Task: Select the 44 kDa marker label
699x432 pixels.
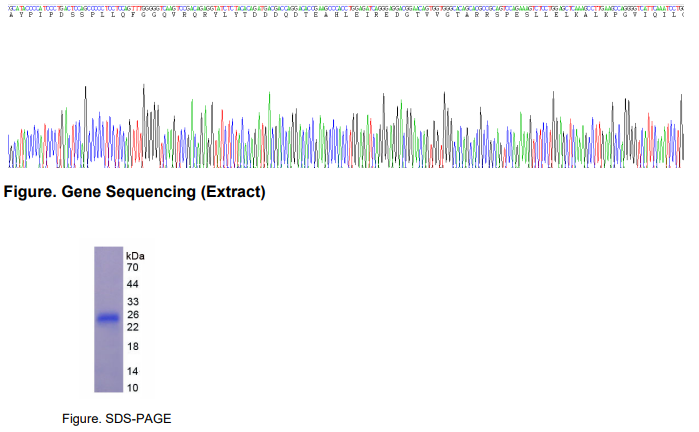Action: tap(131, 285)
